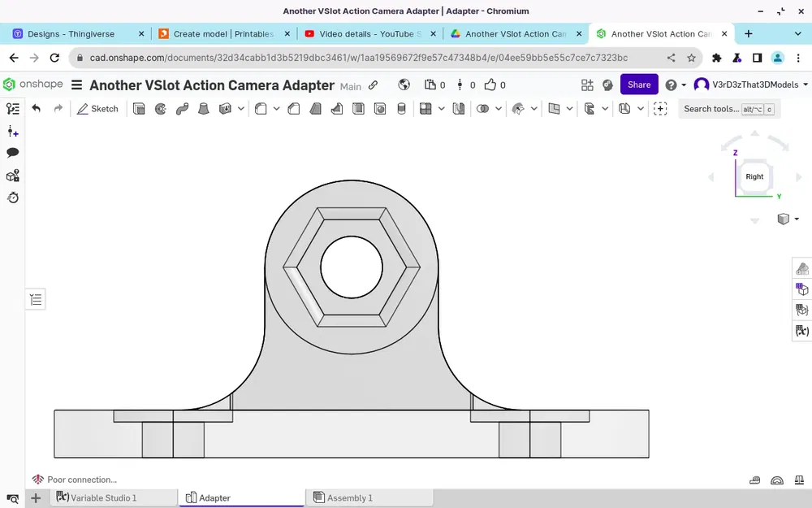Image resolution: width=812 pixels, height=508 pixels.
Task: Select the Loft tool icon
Action: coord(204,109)
